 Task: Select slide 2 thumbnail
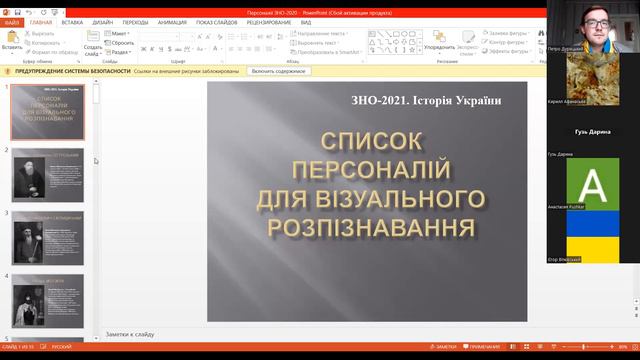(48, 175)
